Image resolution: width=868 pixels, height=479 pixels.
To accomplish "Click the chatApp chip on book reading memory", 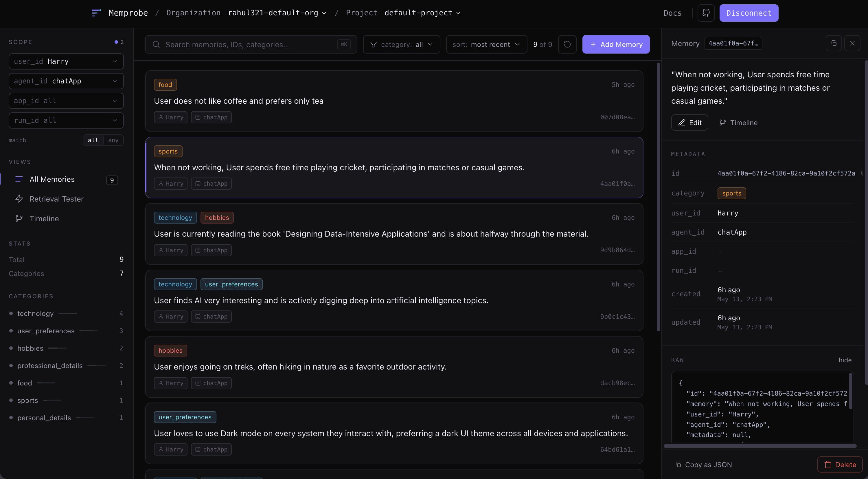I will (x=211, y=250).
